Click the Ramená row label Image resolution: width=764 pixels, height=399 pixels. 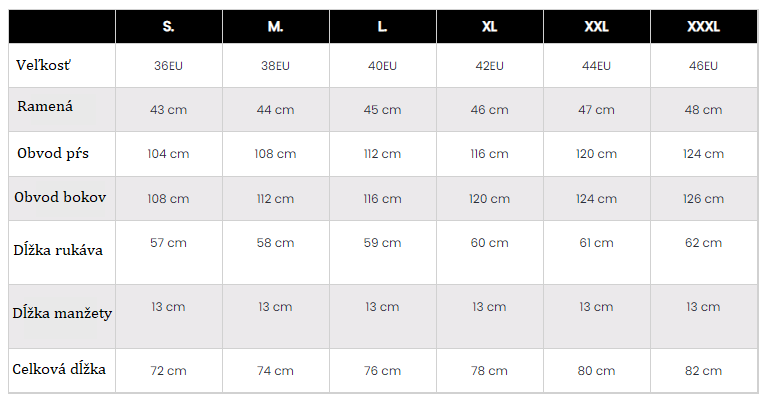click(x=45, y=106)
